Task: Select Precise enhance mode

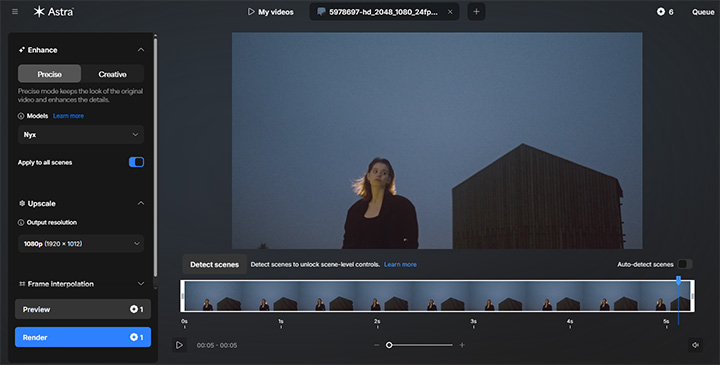Action: tap(50, 74)
